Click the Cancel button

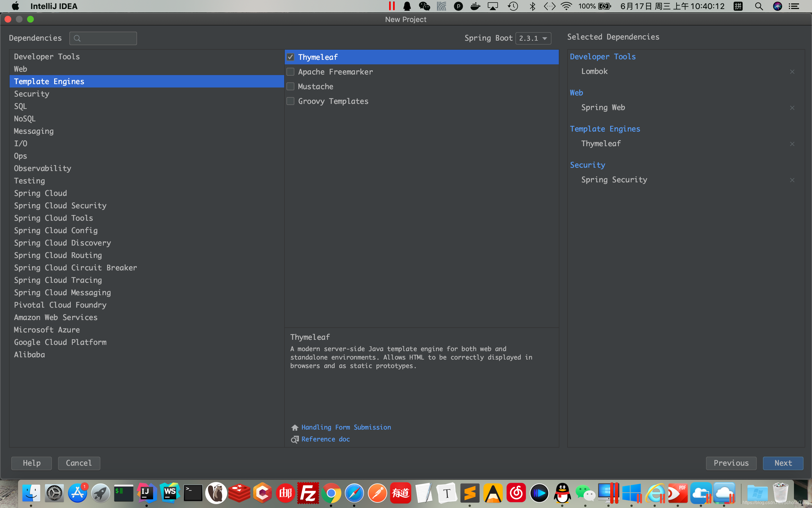[x=79, y=463]
